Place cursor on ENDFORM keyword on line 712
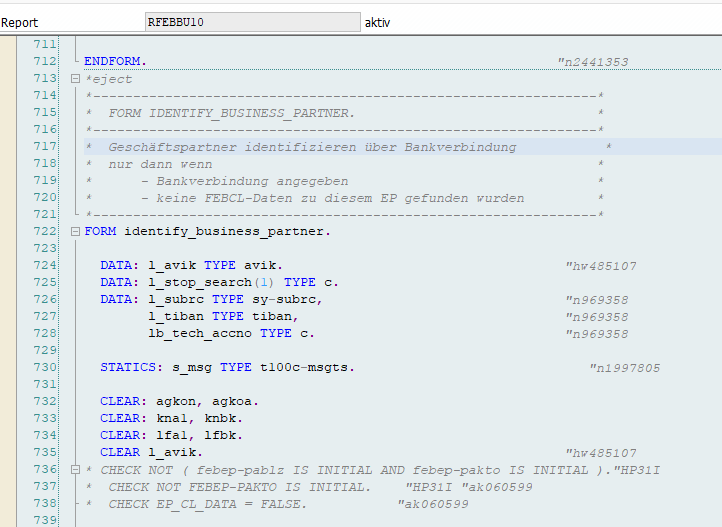The height and width of the screenshot is (527, 722). [x=114, y=62]
